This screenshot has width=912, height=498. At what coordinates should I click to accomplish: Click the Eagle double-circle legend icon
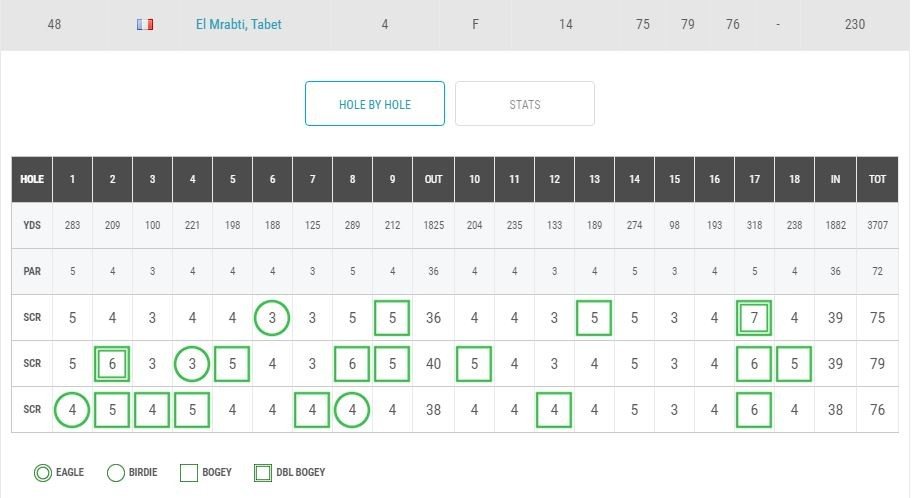click(x=42, y=472)
